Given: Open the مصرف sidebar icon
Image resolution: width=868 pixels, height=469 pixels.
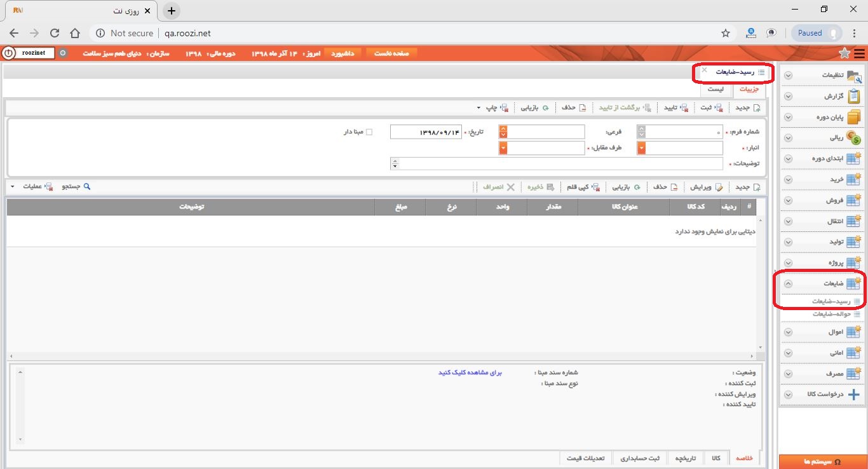Looking at the screenshot, I should 853,374.
